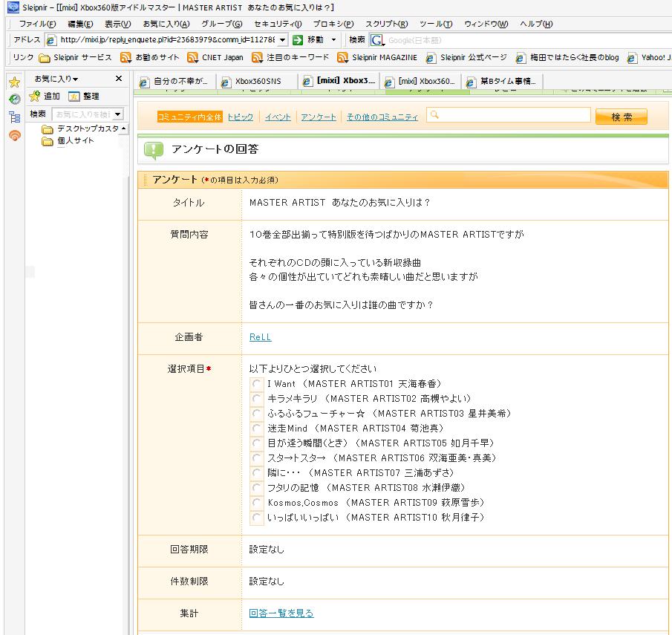Click the green 移動 go arrow icon
This screenshot has width=672, height=635.
298,40
